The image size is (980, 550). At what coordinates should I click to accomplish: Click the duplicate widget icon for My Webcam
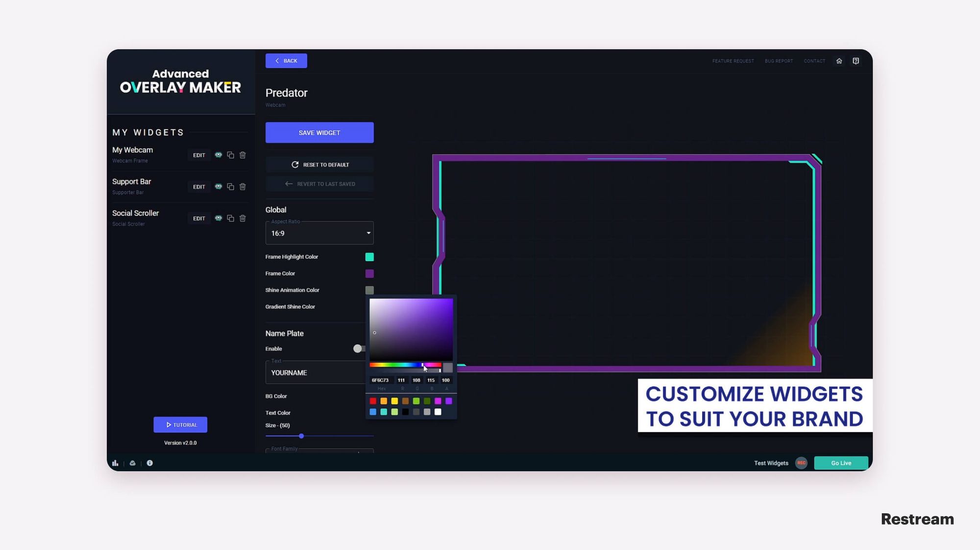230,155
